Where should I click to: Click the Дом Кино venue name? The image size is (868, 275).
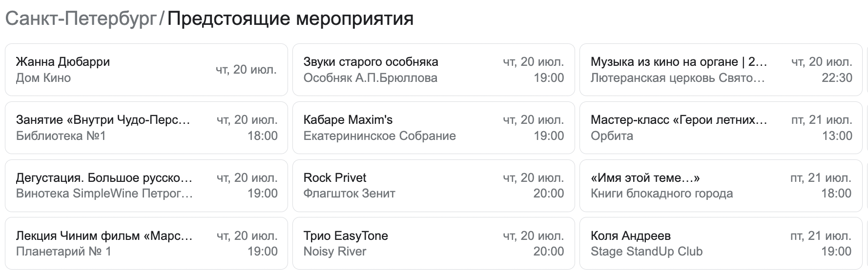coord(43,78)
